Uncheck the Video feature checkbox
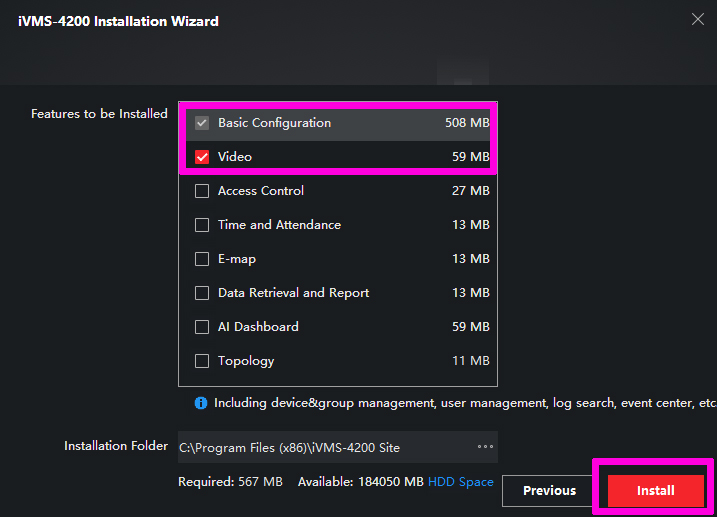Image resolution: width=717 pixels, height=517 pixels. [202, 157]
